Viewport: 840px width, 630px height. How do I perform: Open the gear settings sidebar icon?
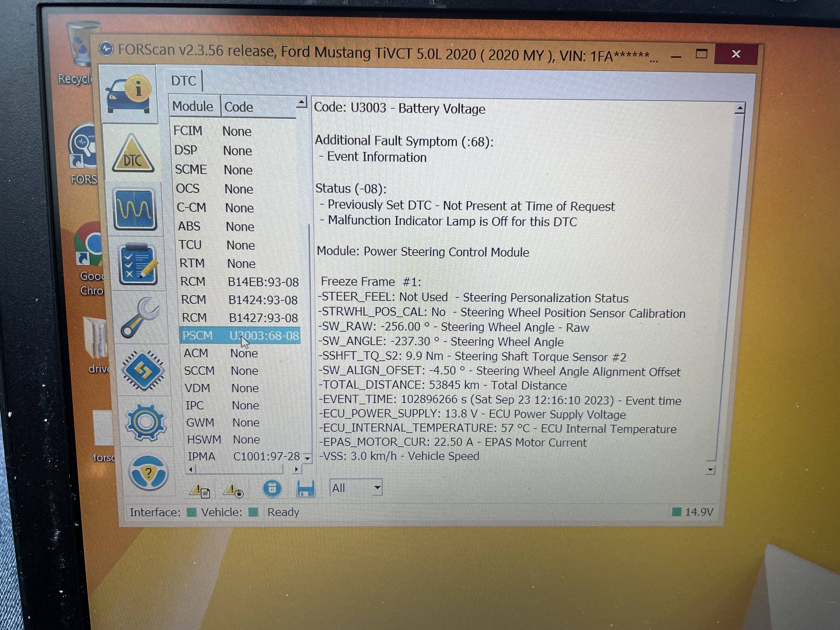point(146,422)
